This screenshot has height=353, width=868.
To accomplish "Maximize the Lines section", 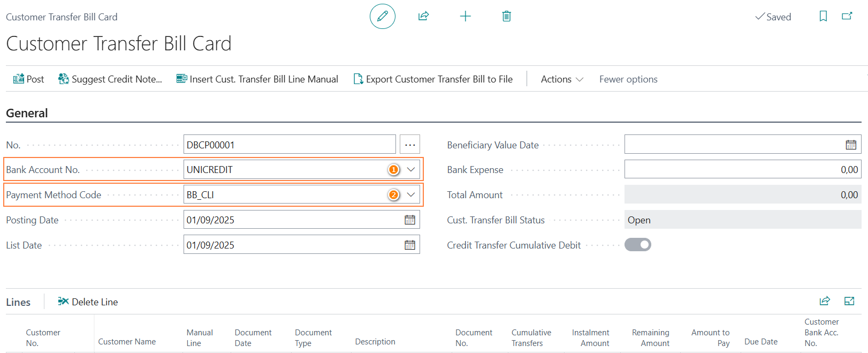I will click(849, 301).
